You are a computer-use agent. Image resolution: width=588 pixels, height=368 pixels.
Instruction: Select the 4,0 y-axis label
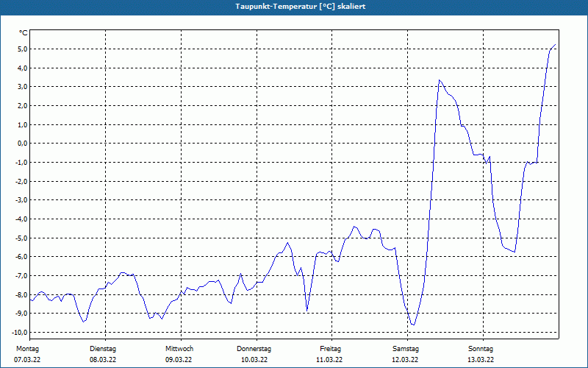tap(21, 68)
